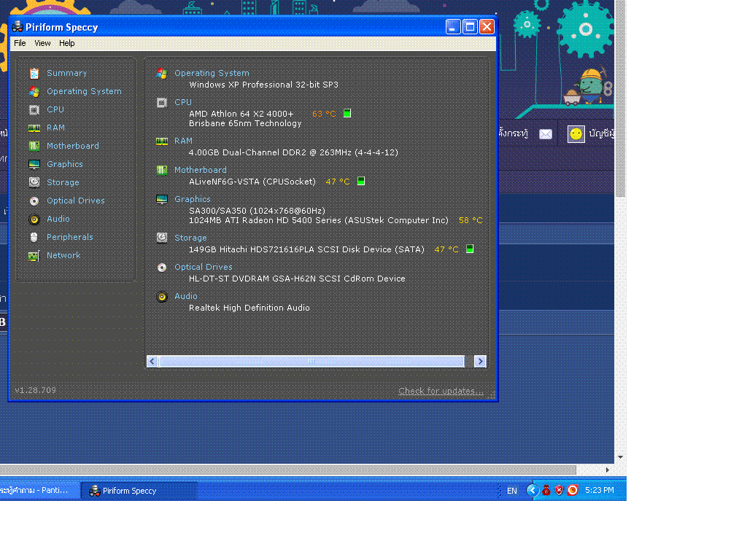
Task: Click the Storage 47 °C temperature indicator
Action: tap(446, 249)
